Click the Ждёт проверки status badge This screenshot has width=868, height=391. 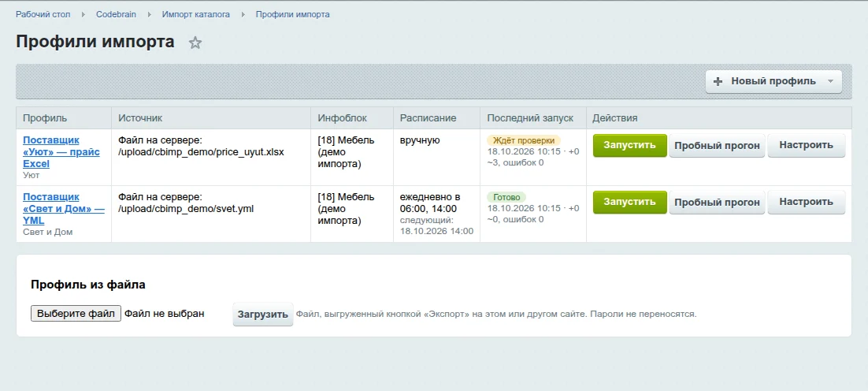pyautogui.click(x=524, y=140)
